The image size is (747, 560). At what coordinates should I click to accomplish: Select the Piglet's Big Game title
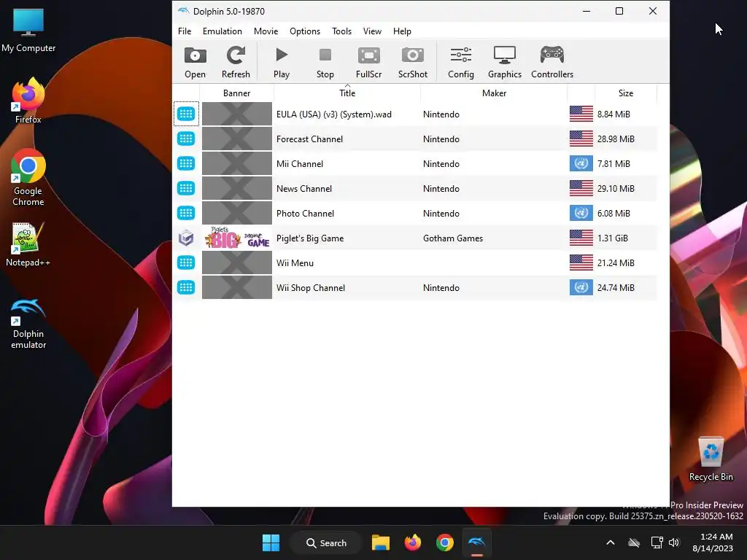[309, 238]
